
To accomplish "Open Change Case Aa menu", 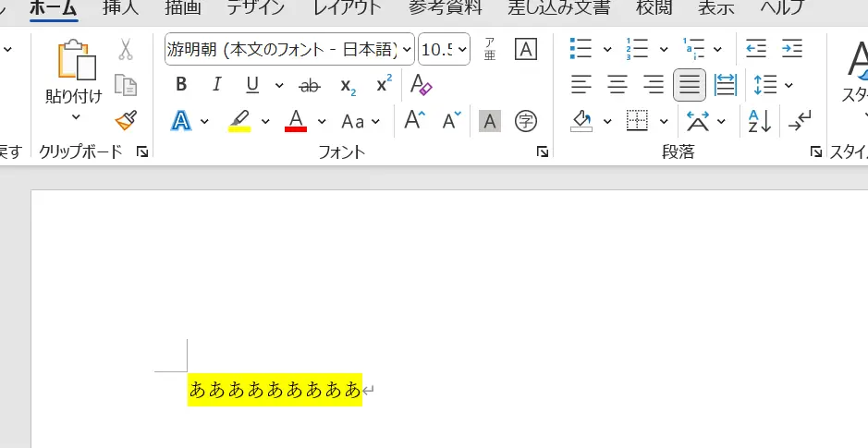I will click(x=360, y=121).
